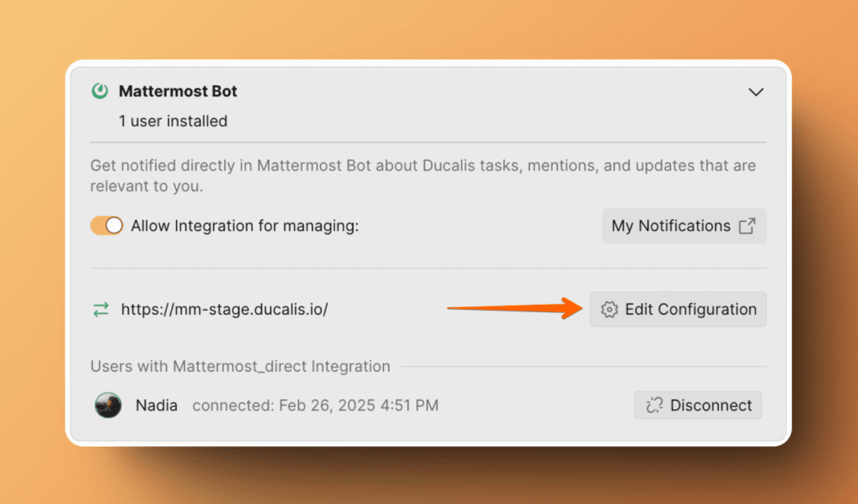Collapse the Mattermost Bot section chevron
Screen dimensions: 858x504
tap(756, 92)
